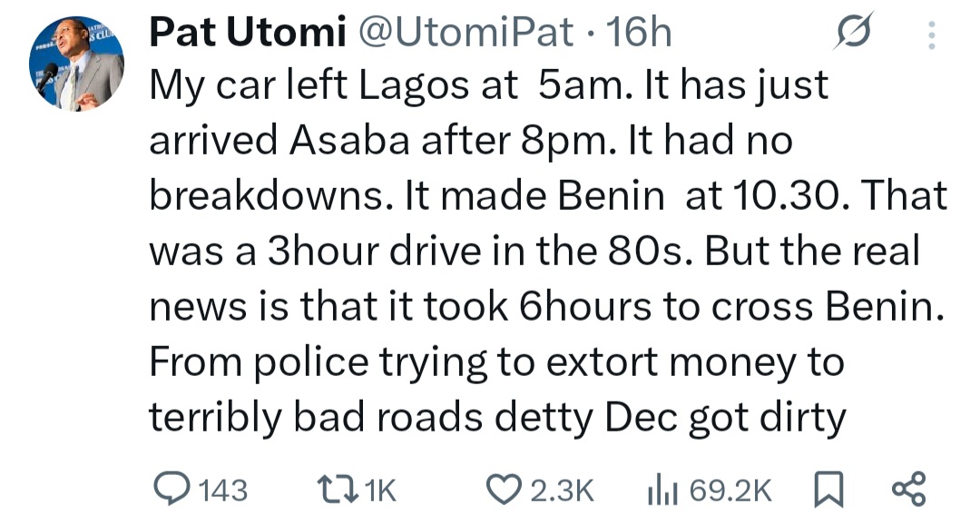This screenshot has height=524, width=980.
Task: Open Pat Utomi's profile picture
Action: [75, 63]
